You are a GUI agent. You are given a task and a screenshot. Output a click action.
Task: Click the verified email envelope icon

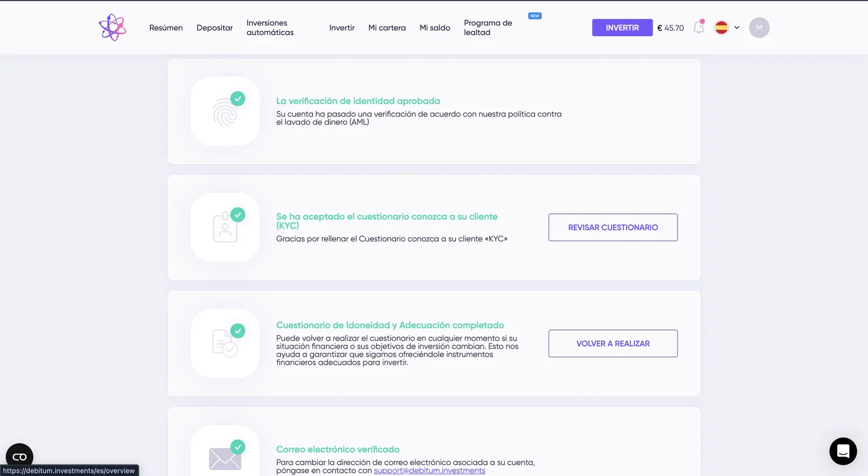click(x=225, y=456)
